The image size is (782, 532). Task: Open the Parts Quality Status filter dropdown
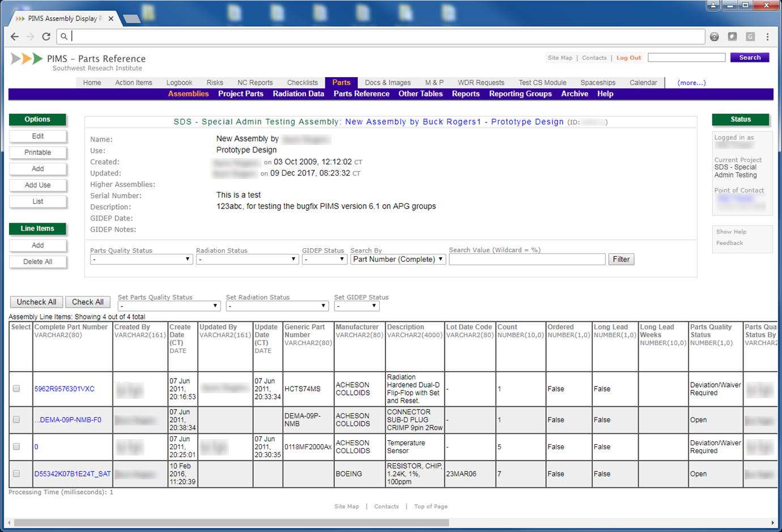tap(141, 259)
